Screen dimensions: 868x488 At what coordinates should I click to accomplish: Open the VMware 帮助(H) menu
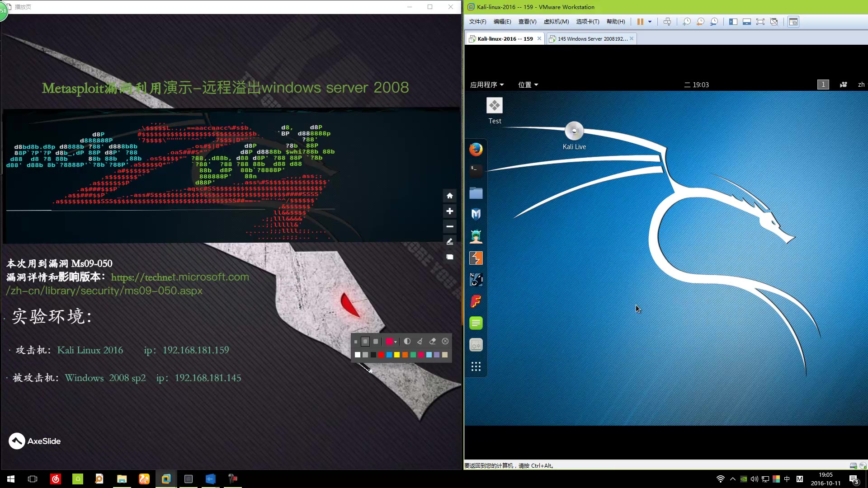616,22
